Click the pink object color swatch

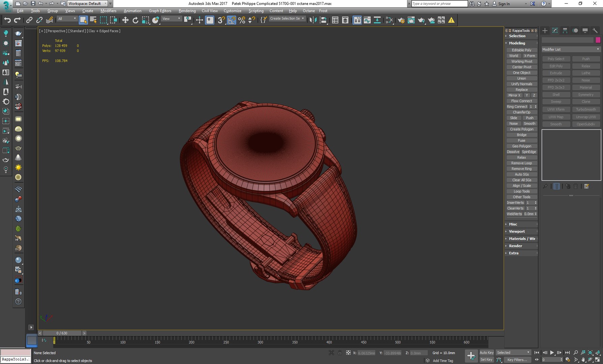[x=598, y=40]
